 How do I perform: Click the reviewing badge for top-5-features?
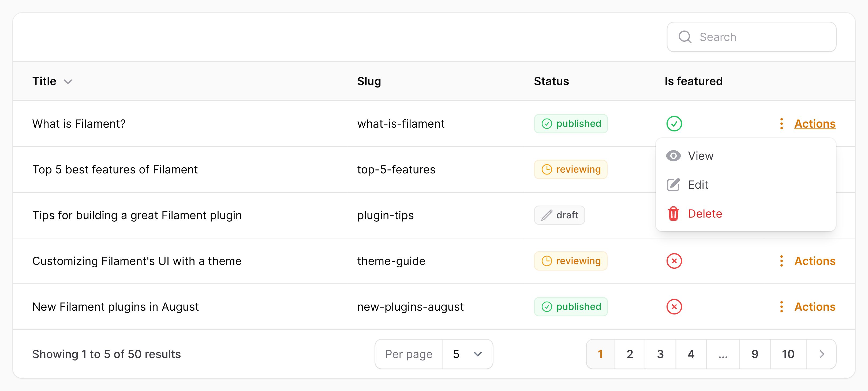point(571,169)
